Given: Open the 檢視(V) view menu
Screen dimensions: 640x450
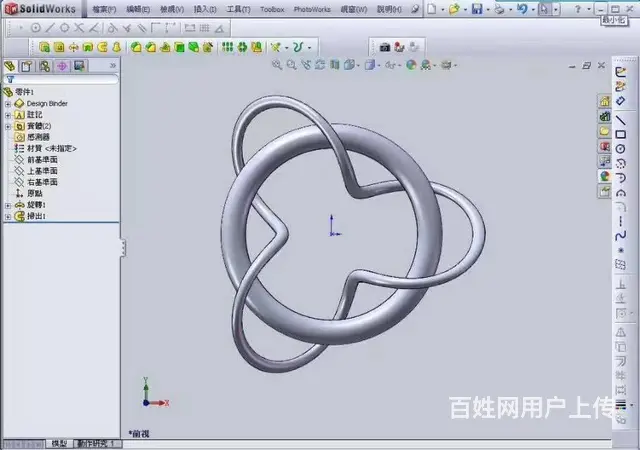Looking at the screenshot, I should coord(172,9).
